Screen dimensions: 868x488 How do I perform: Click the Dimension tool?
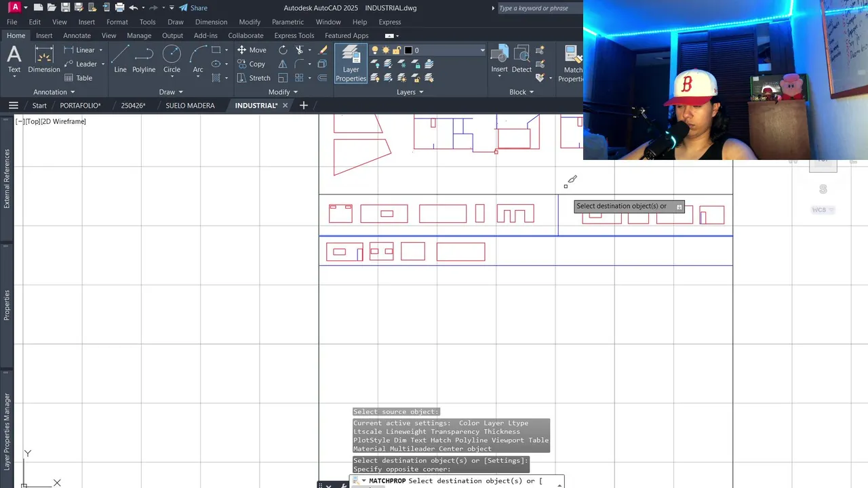coord(44,60)
